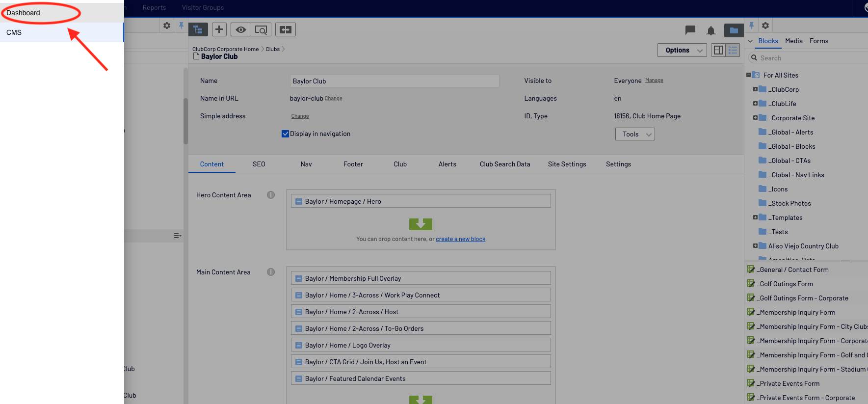Click the plus icon to create content
868x404 pixels.
click(219, 29)
